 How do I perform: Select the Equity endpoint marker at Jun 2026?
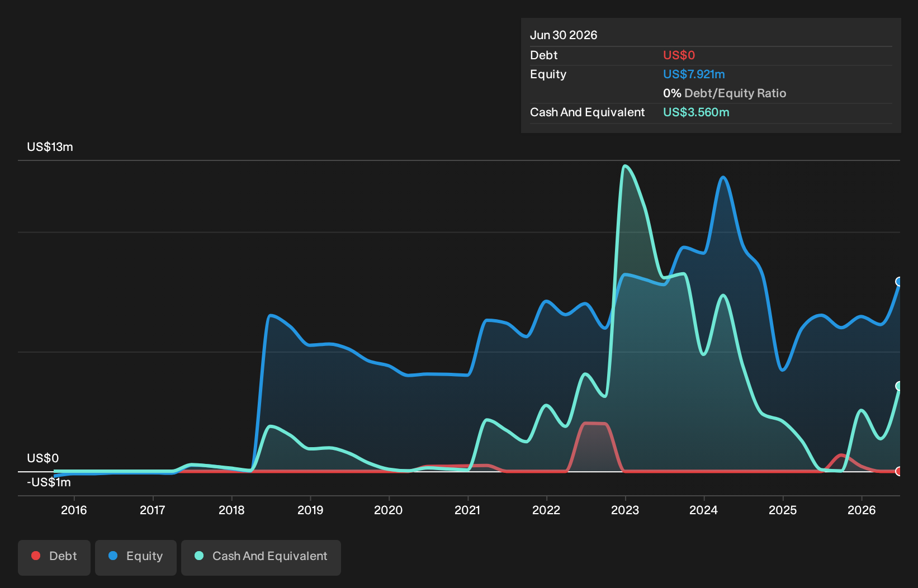click(x=899, y=282)
